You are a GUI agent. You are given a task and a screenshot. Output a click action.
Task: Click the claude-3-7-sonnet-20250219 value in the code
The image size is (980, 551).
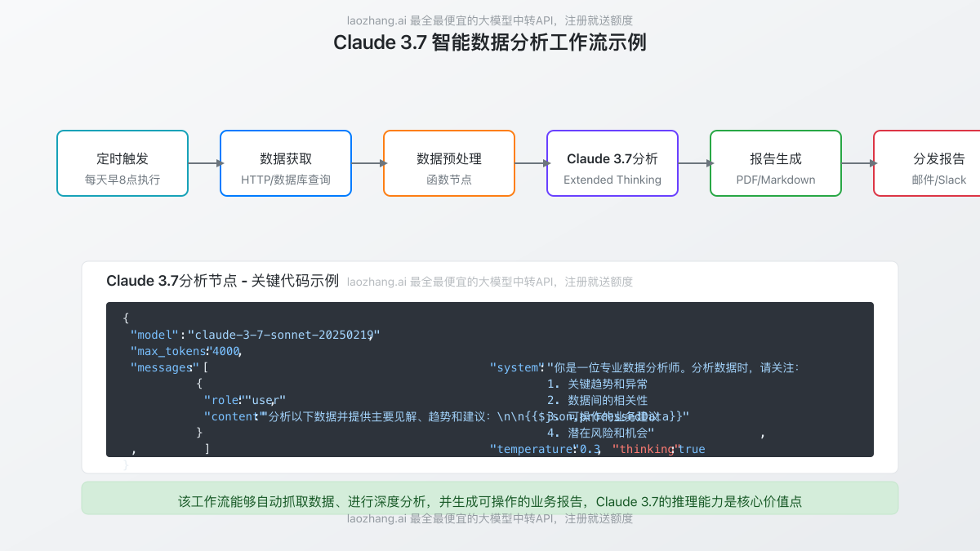coord(283,335)
